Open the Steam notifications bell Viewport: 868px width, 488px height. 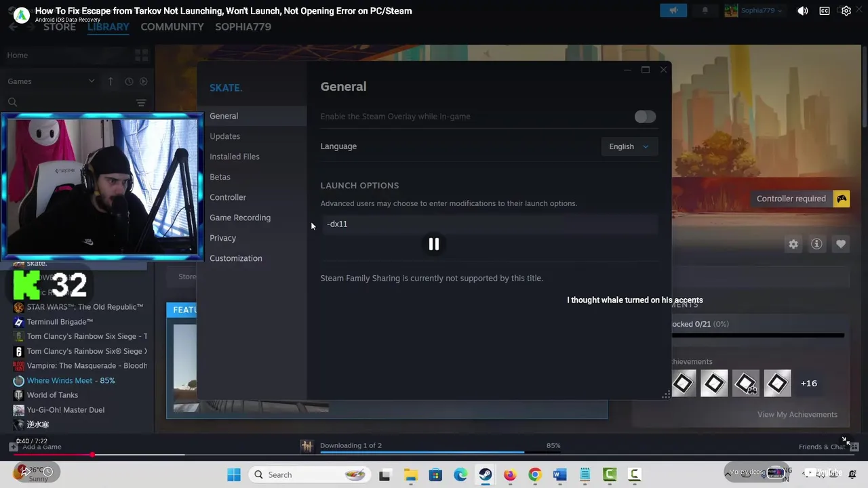click(705, 10)
